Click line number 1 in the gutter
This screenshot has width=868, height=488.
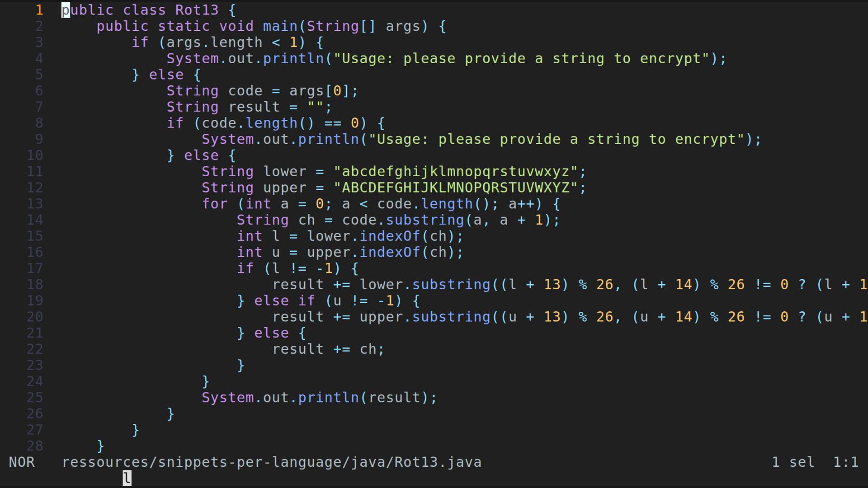[x=38, y=10]
